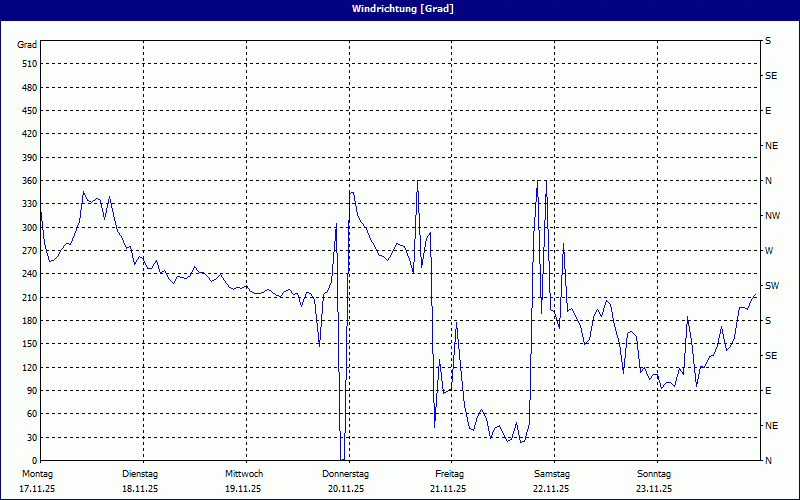
Task: Click the SW compass label on right axis
Action: (x=771, y=286)
